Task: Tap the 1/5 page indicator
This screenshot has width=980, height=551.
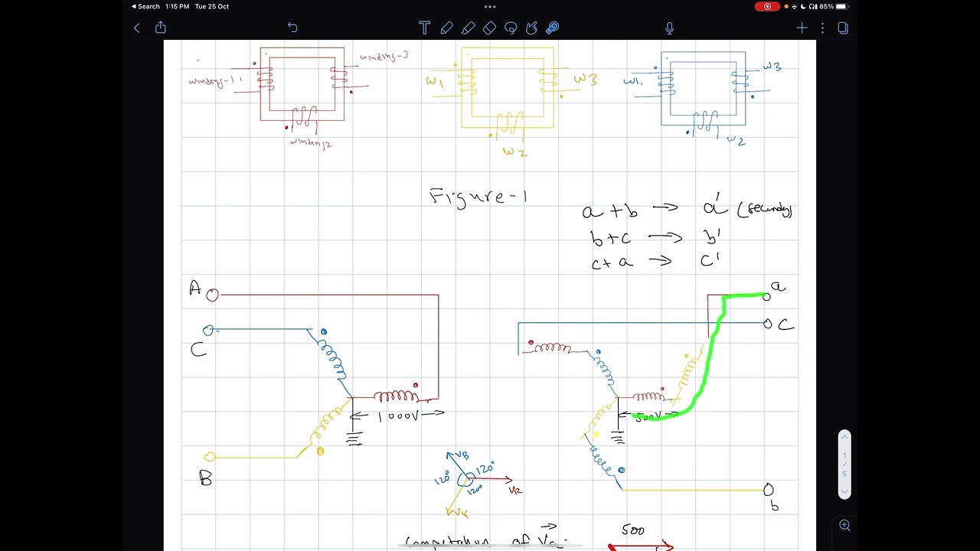Action: 844,465
